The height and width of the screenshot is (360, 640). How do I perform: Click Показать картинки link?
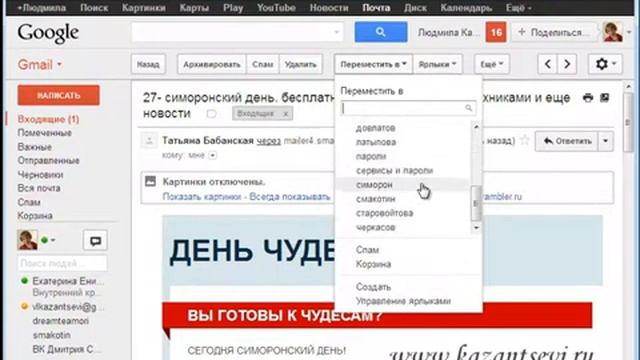pos(202,197)
